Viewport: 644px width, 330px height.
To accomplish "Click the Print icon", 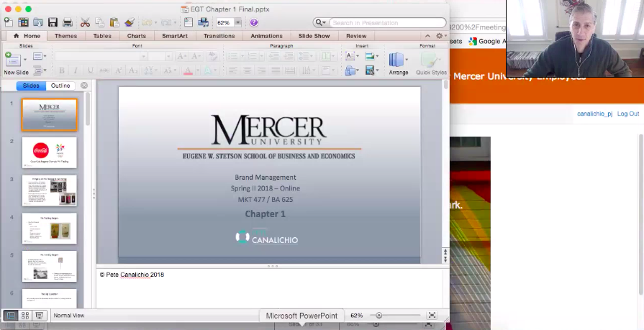I will click(68, 22).
